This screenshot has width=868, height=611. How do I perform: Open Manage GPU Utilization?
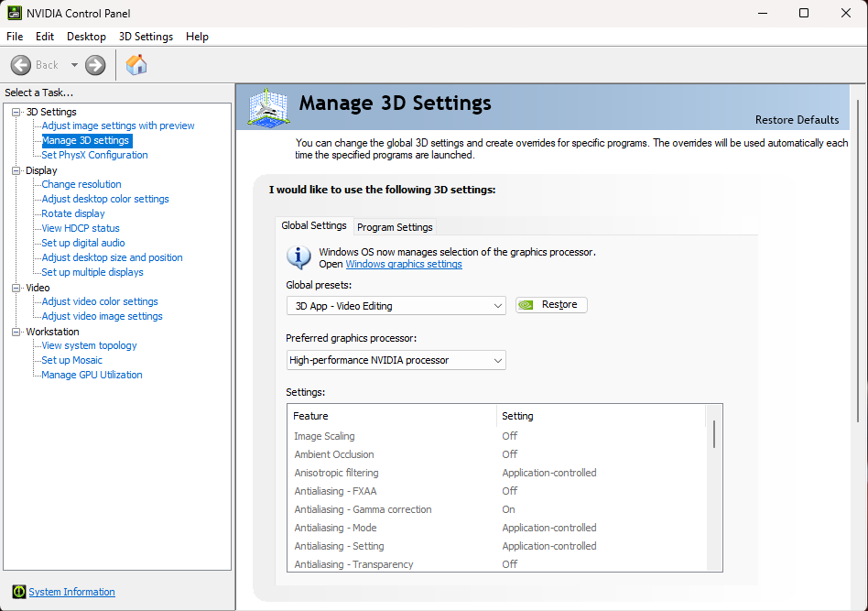(x=92, y=375)
